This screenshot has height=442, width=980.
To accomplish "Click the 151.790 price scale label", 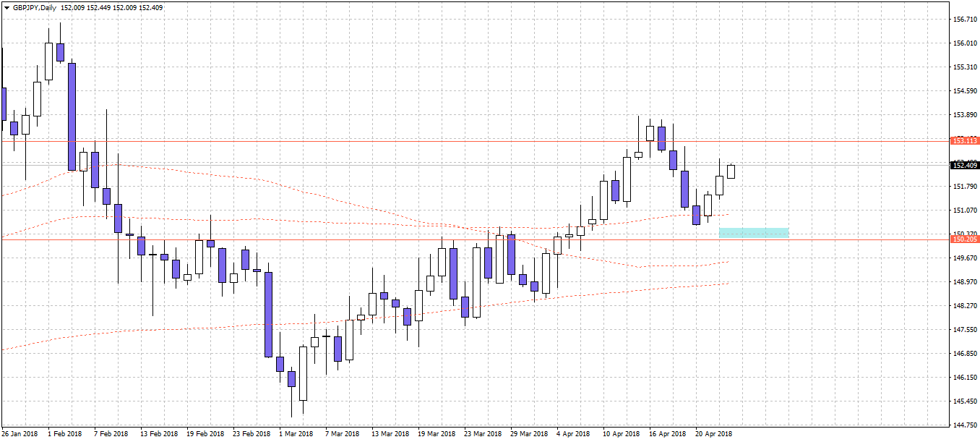I will coord(966,186).
